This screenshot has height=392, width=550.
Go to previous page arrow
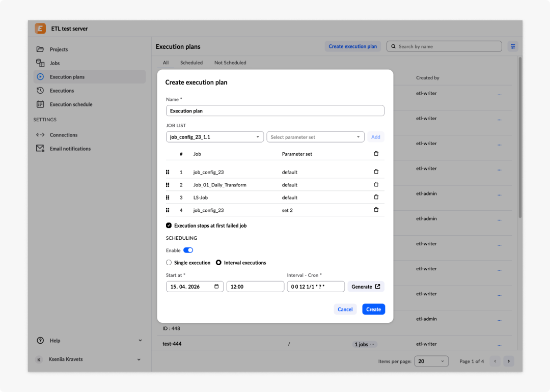click(496, 361)
